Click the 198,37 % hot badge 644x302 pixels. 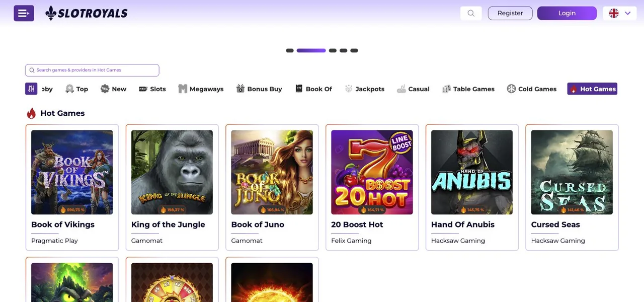pos(173,210)
